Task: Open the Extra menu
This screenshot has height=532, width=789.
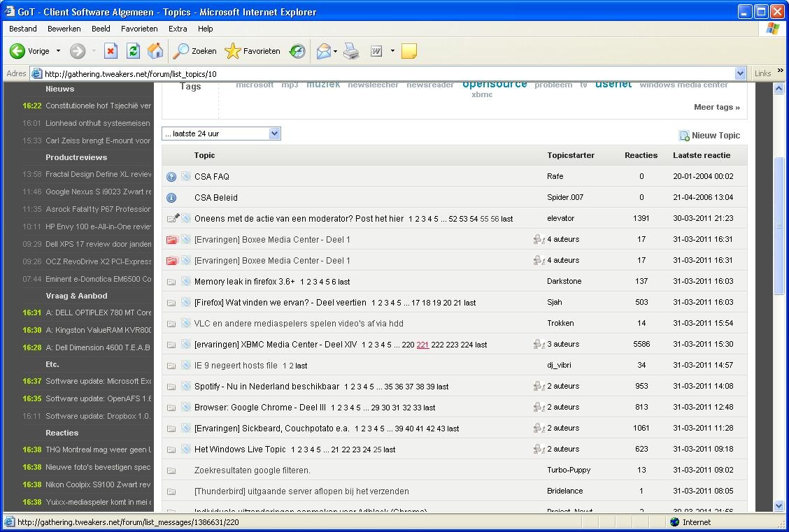Action: (x=178, y=29)
